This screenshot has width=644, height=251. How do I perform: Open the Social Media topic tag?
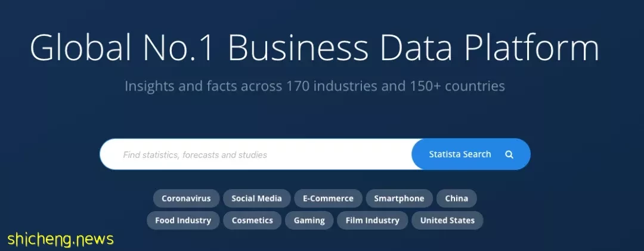click(256, 199)
